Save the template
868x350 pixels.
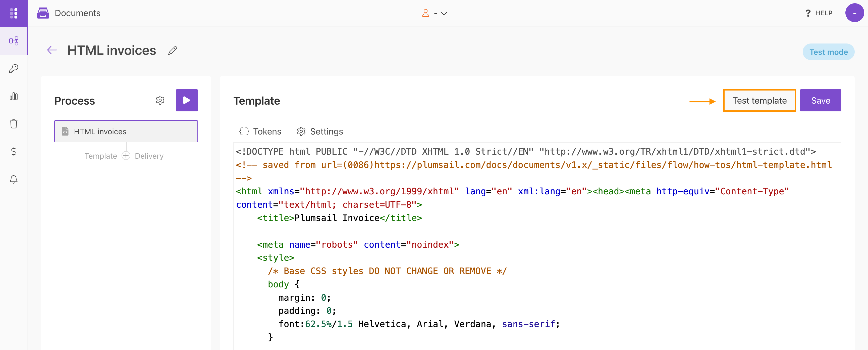click(x=820, y=101)
